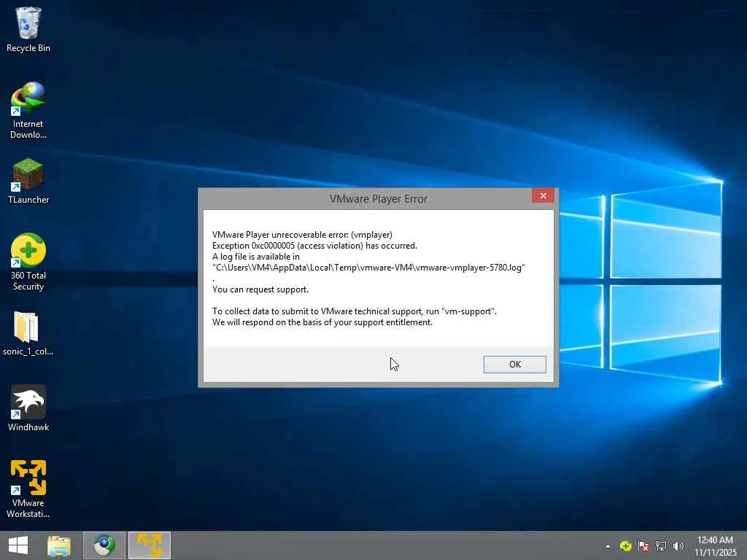Select the sonic_1_col folder on the desktop
Screen dimensions: 747x560
pos(28,333)
